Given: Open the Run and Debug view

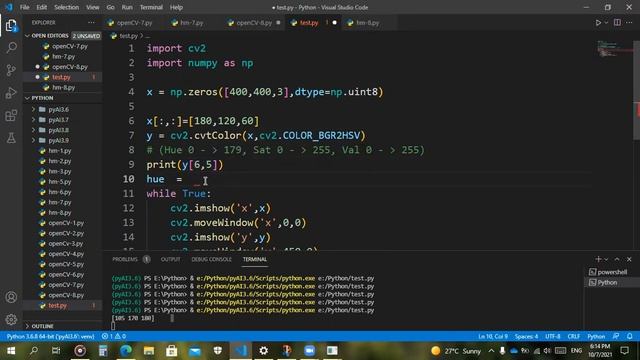Looking at the screenshot, I should [11, 93].
